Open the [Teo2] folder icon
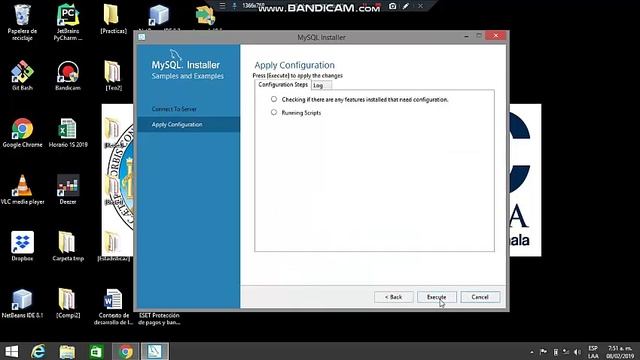The image size is (640, 360). (113, 76)
